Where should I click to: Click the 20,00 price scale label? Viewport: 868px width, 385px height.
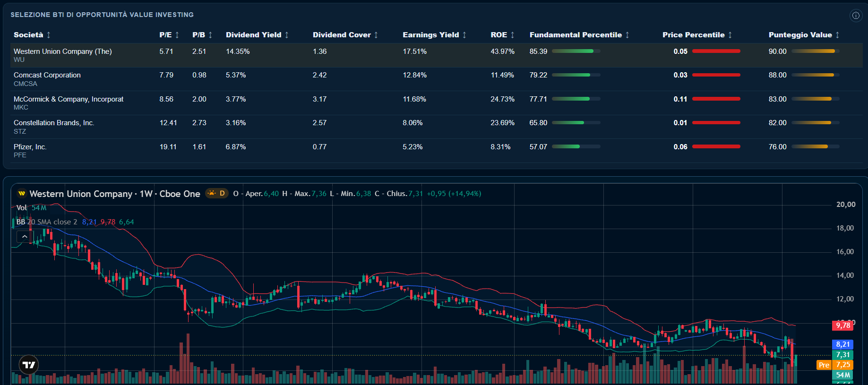coord(846,205)
